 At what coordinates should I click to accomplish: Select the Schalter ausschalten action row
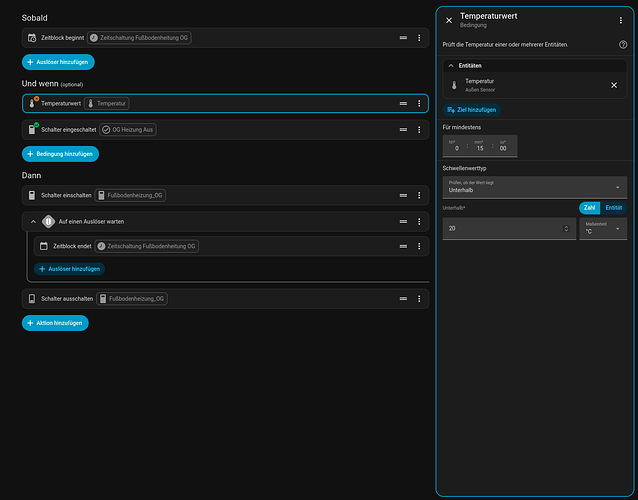(x=225, y=299)
